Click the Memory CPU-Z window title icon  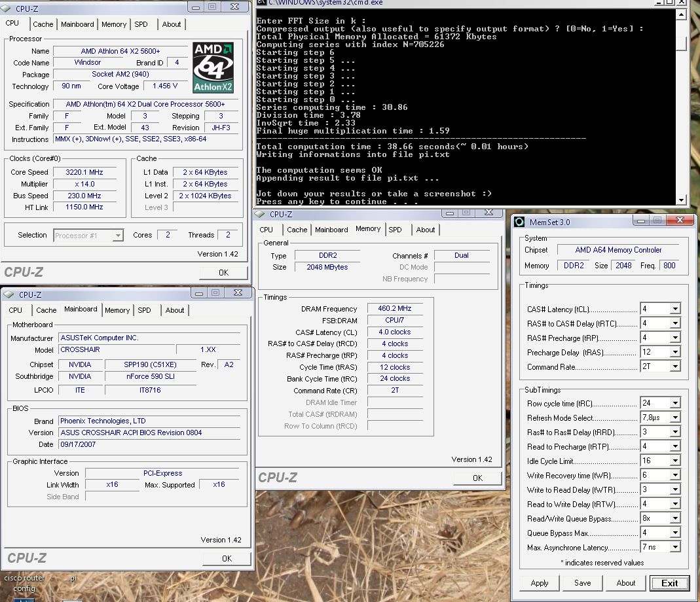pyautogui.click(x=260, y=214)
